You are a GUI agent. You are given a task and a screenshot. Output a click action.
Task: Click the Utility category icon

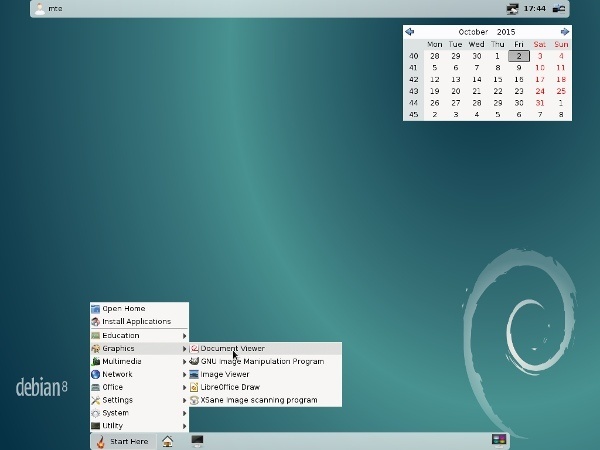pos(96,426)
